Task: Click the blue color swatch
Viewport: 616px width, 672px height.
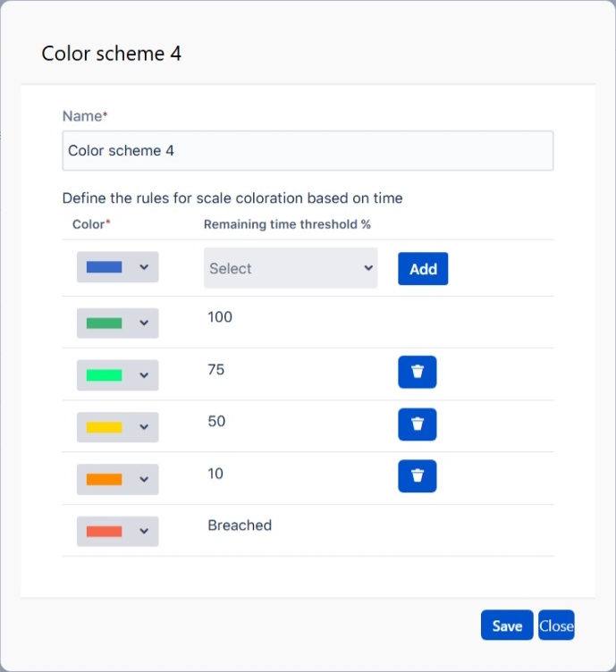Action: pyautogui.click(x=104, y=267)
